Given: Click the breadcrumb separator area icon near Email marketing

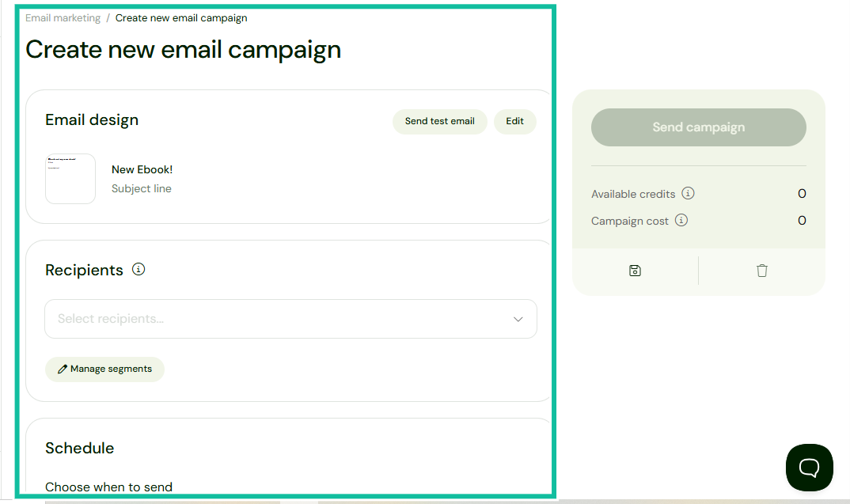Looking at the screenshot, I should pos(108,17).
